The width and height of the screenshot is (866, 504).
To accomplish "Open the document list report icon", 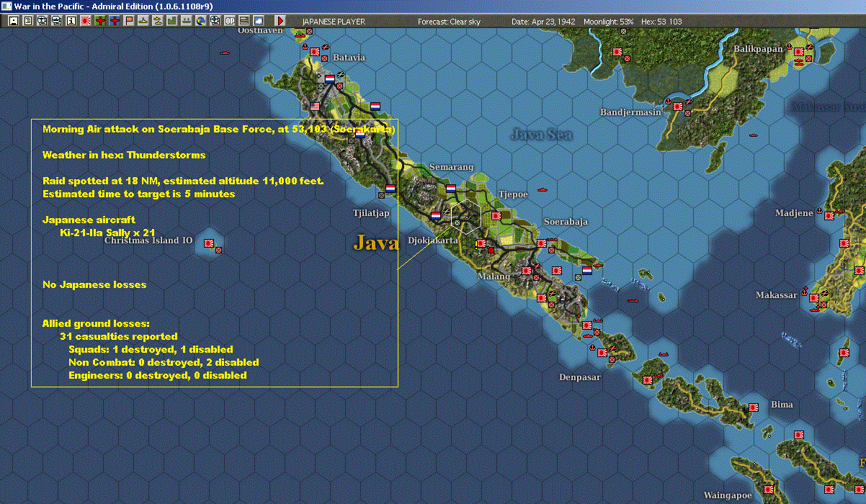I will coord(28,21).
